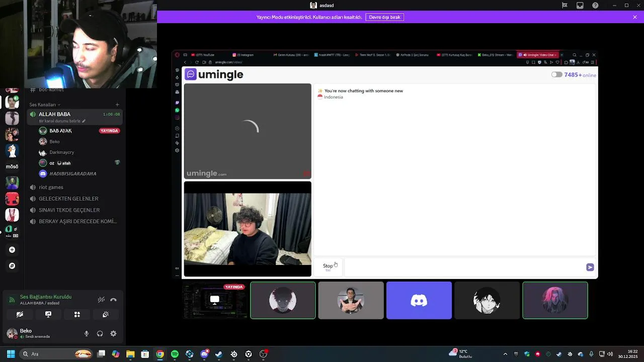
Task: Disconnect from the voice channel
Action: [113, 300]
